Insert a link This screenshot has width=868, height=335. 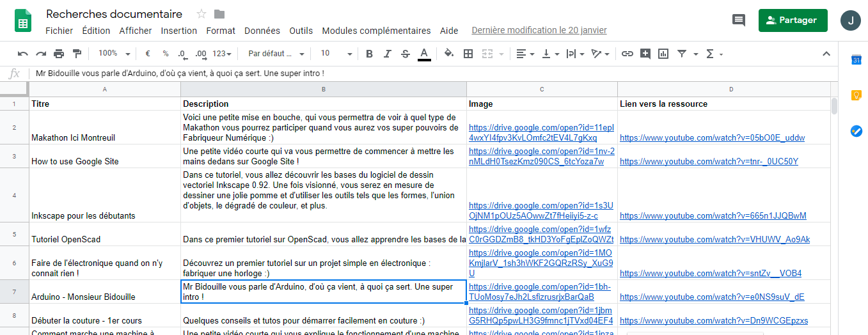click(627, 54)
